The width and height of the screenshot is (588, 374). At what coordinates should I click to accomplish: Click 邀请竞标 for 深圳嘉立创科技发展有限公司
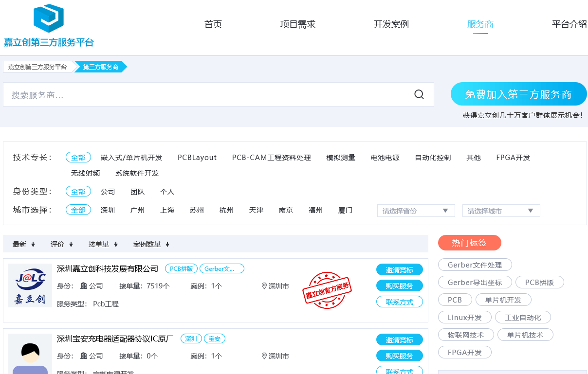[400, 270]
